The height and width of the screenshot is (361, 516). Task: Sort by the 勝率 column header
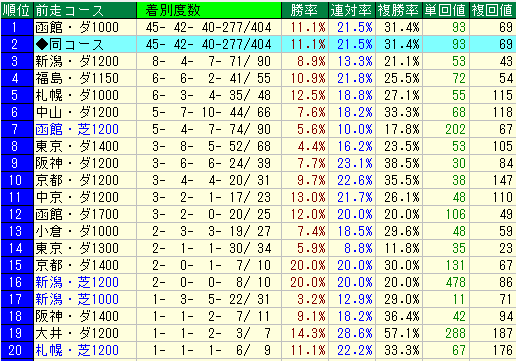[x=305, y=10]
